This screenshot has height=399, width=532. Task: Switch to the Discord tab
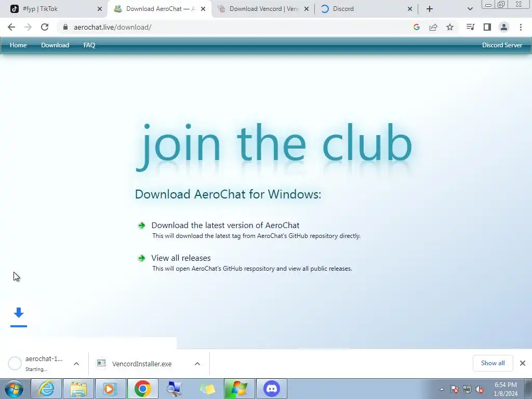(x=366, y=9)
